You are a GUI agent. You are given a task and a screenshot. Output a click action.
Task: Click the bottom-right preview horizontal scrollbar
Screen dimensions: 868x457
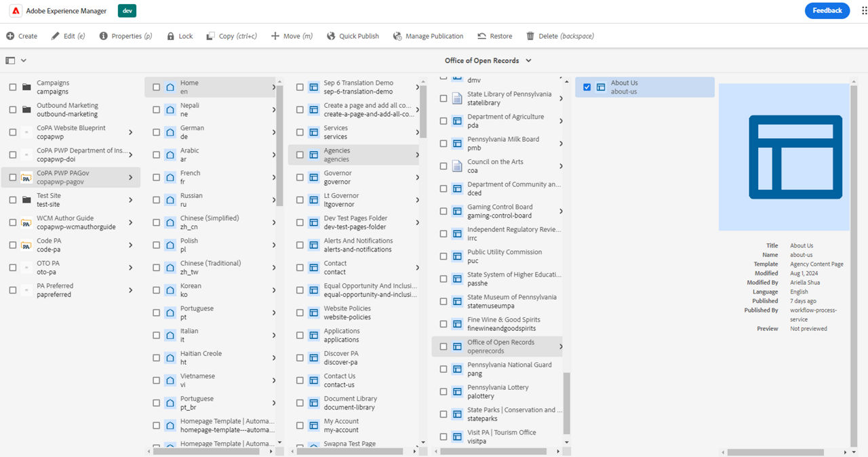coord(776,452)
